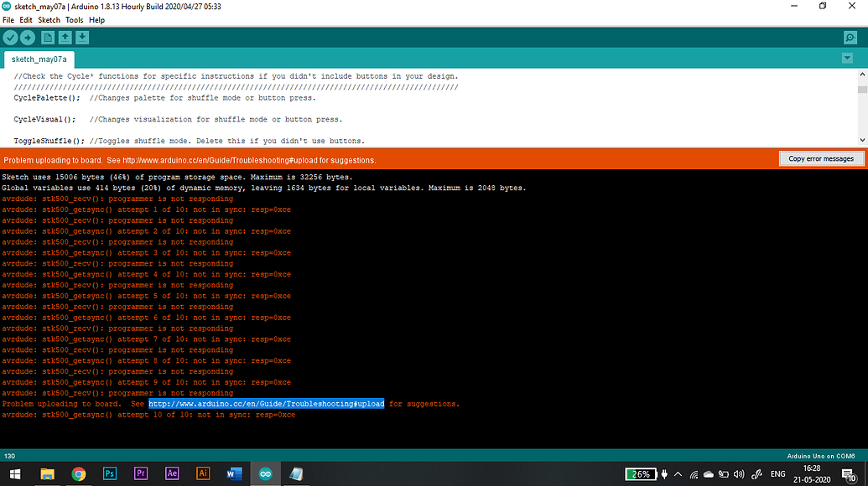
Task: Open Microsoft Word from the taskbar
Action: pos(234,473)
